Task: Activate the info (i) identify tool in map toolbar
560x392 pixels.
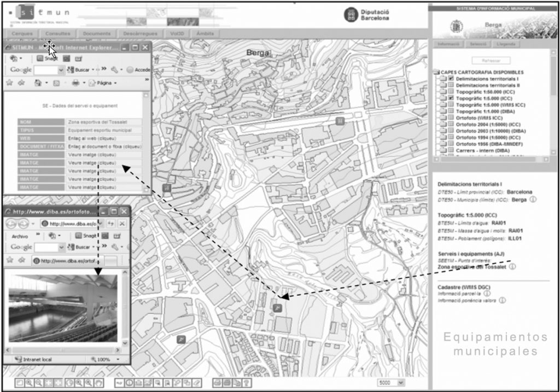Action: click(x=129, y=383)
